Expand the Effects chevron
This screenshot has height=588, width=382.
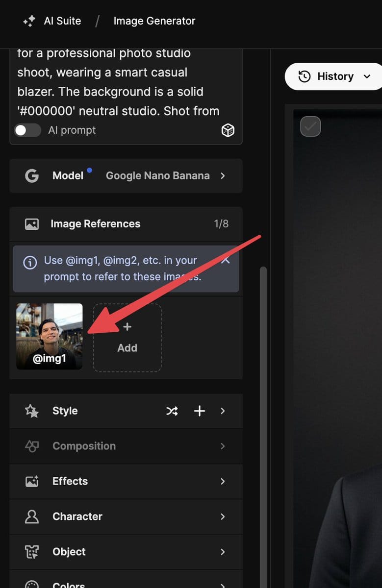click(223, 482)
